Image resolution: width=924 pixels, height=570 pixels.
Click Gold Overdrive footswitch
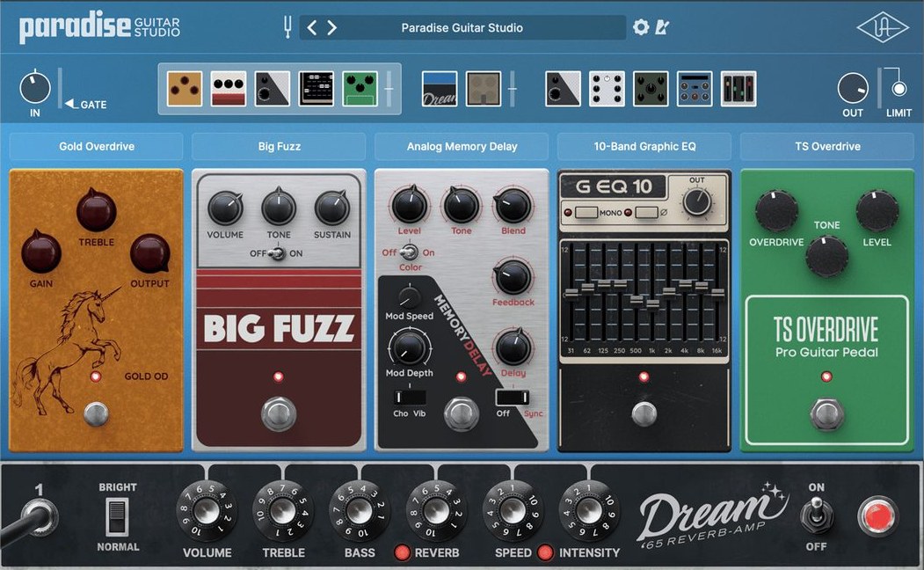tap(96, 413)
